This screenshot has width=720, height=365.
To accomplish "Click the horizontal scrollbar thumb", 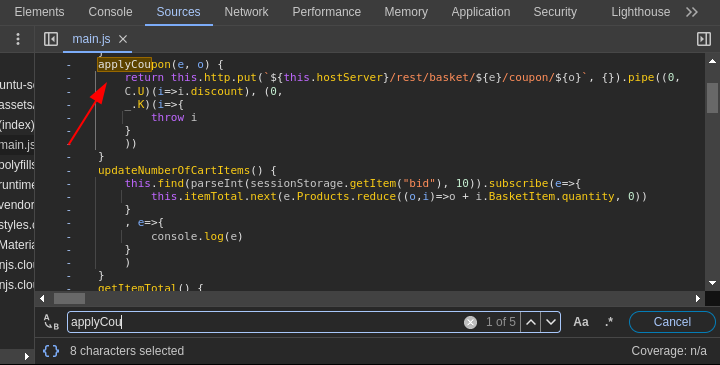I will pyautogui.click(x=69, y=298).
